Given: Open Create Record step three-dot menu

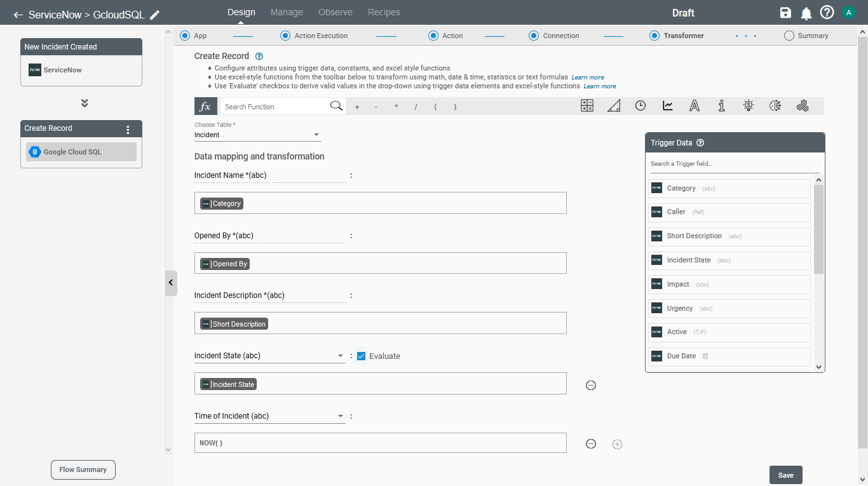Looking at the screenshot, I should click(128, 130).
